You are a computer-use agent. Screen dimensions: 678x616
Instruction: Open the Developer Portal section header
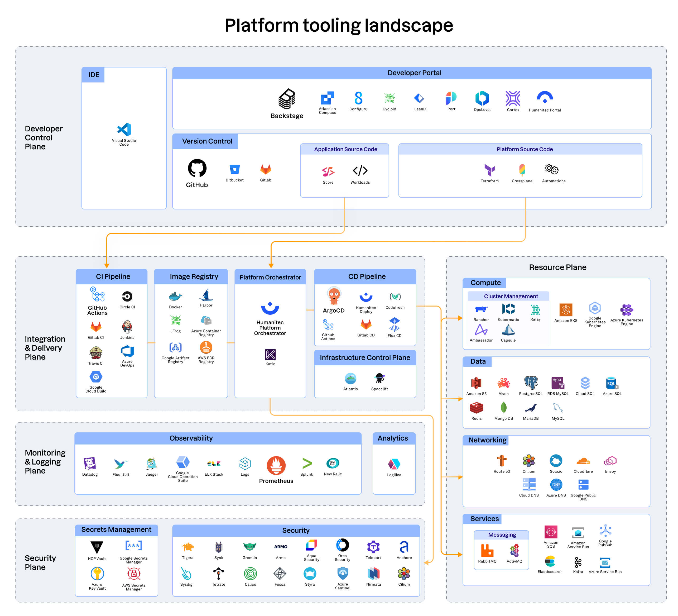[415, 73]
